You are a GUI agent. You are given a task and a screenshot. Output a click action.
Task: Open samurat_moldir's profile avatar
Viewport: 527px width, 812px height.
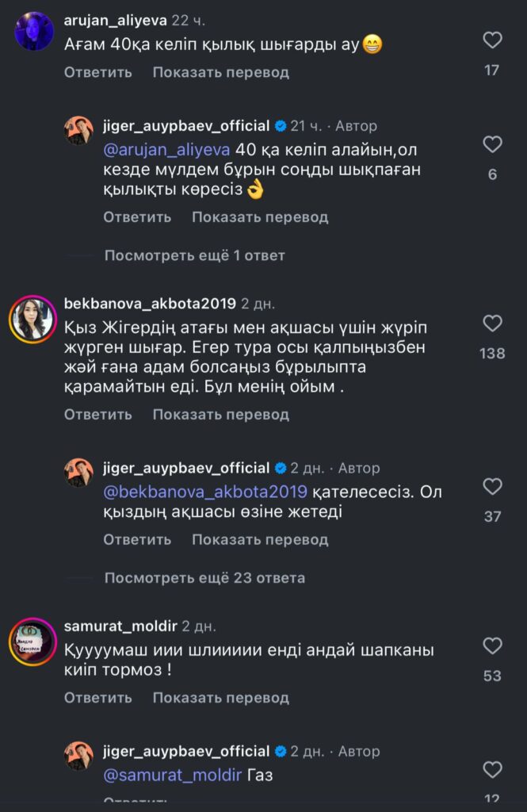pyautogui.click(x=32, y=641)
